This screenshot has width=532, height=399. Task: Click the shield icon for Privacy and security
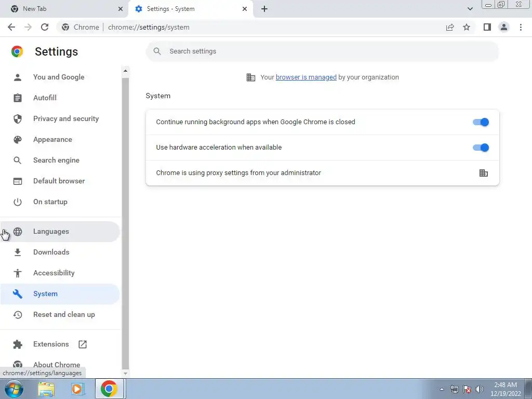18,119
